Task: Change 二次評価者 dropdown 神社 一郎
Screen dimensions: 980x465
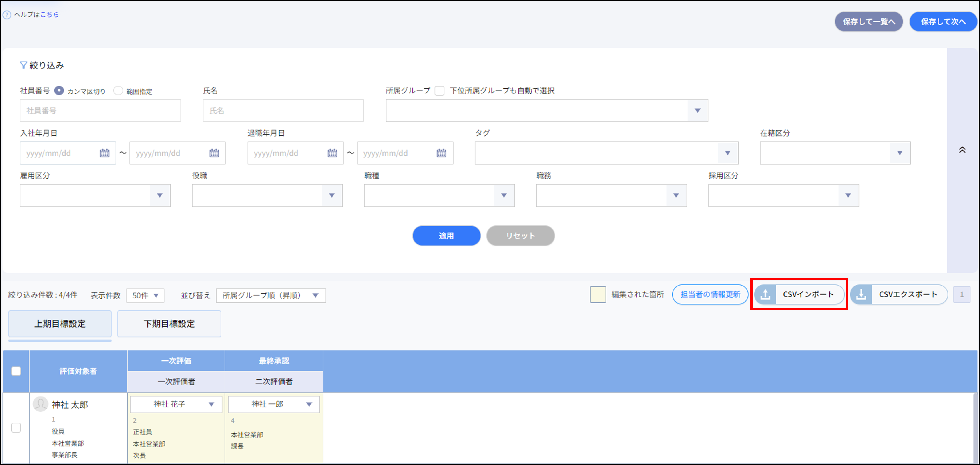Action: tap(273, 404)
